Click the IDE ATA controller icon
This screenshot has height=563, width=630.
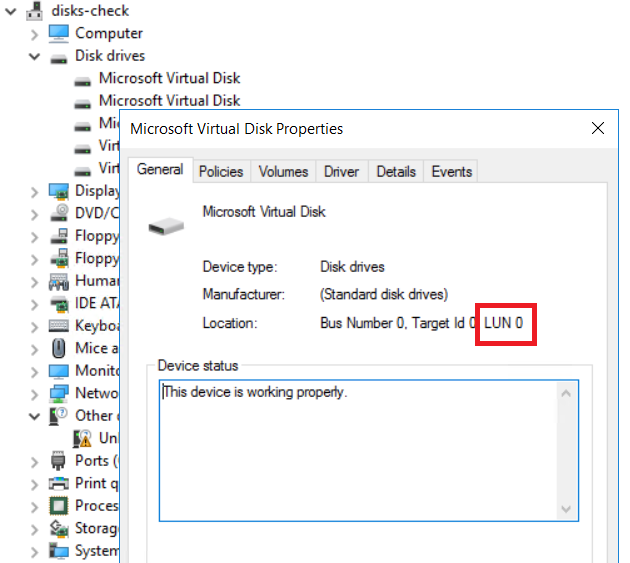coord(59,304)
